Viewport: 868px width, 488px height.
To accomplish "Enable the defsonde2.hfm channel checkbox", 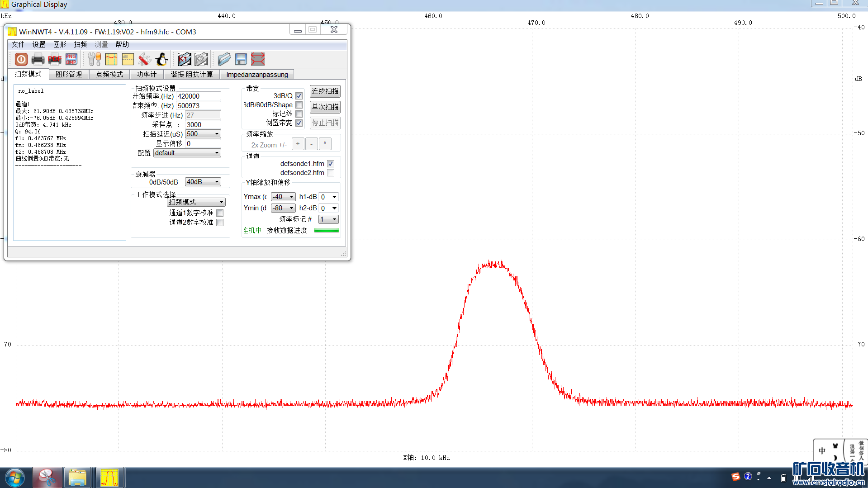I will pos(331,173).
